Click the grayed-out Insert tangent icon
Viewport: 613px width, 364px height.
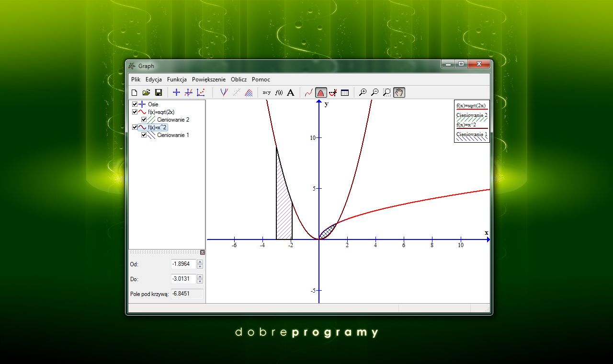pyautogui.click(x=236, y=92)
